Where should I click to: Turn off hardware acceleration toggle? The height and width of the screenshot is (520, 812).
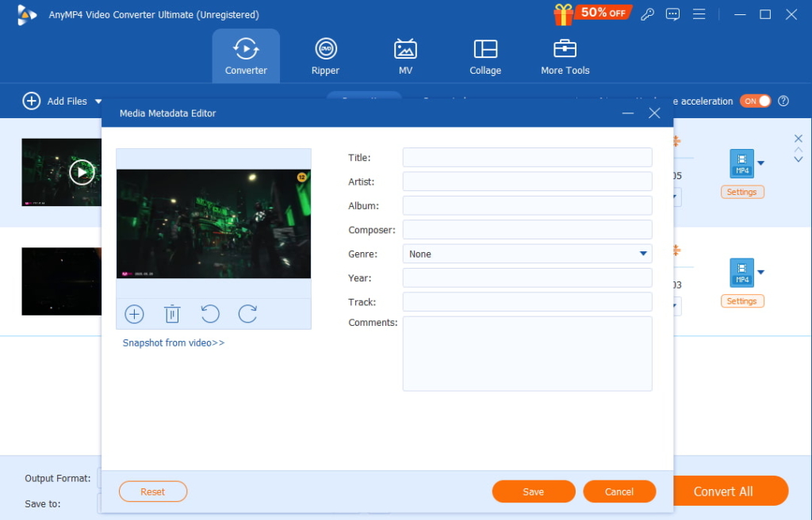tap(755, 101)
